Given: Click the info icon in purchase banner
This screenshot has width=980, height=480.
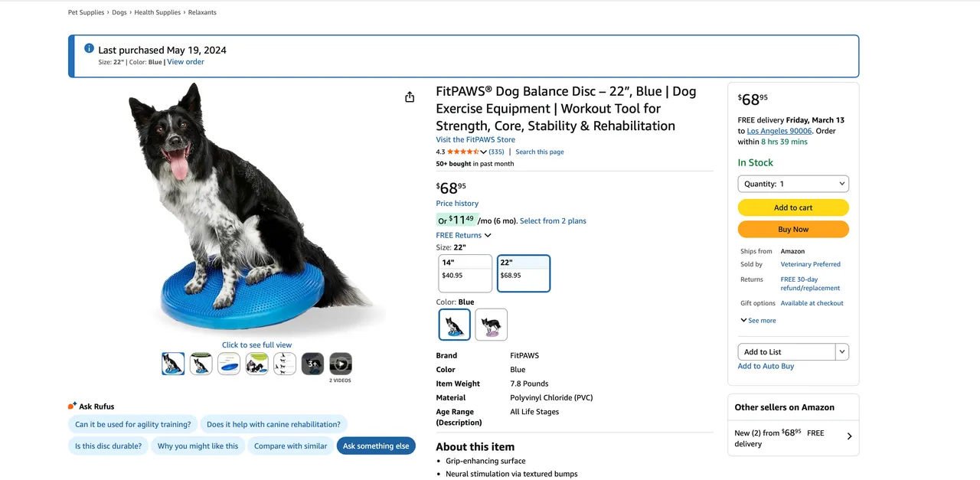Looking at the screenshot, I should point(89,49).
